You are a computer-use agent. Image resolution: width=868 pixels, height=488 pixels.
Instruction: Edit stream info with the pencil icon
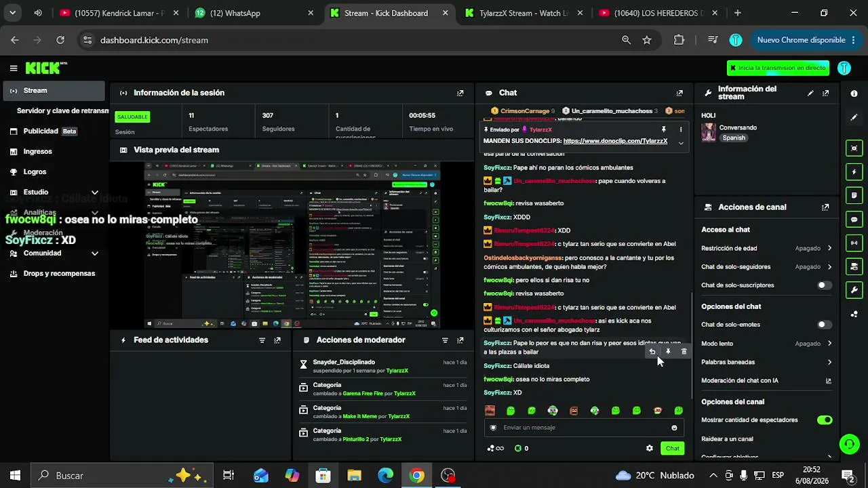(810, 93)
